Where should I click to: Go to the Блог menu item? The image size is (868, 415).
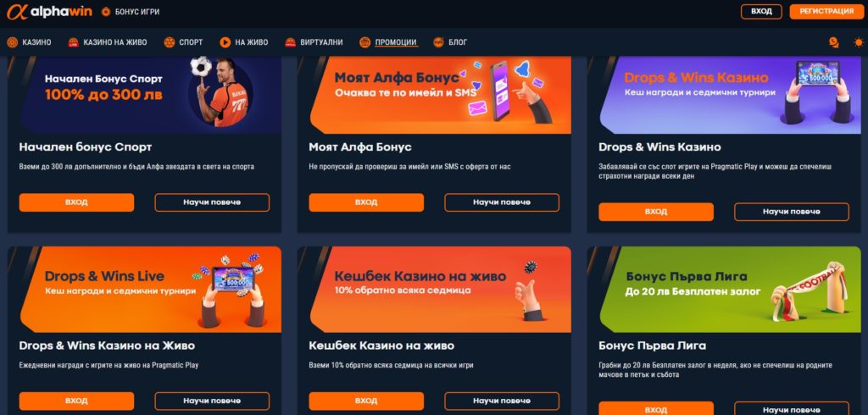[458, 42]
